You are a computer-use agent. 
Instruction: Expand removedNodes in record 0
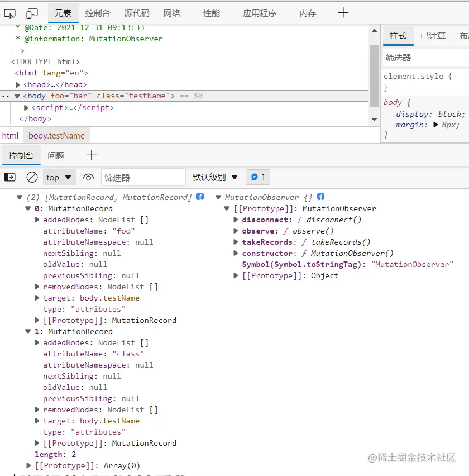(37, 287)
